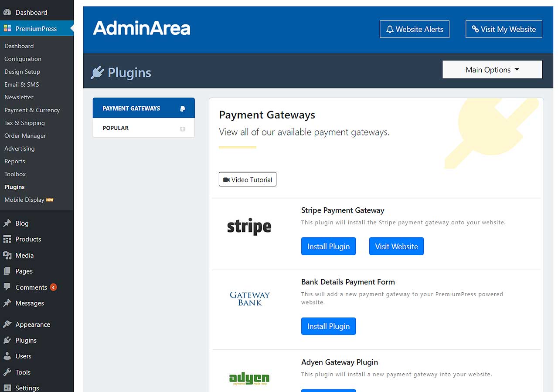Click the Users person icon
This screenshot has height=392, width=558.
coord(7,356)
